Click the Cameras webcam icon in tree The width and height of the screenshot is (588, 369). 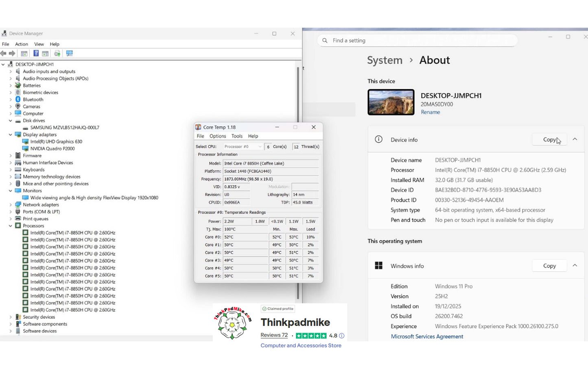[18, 106]
